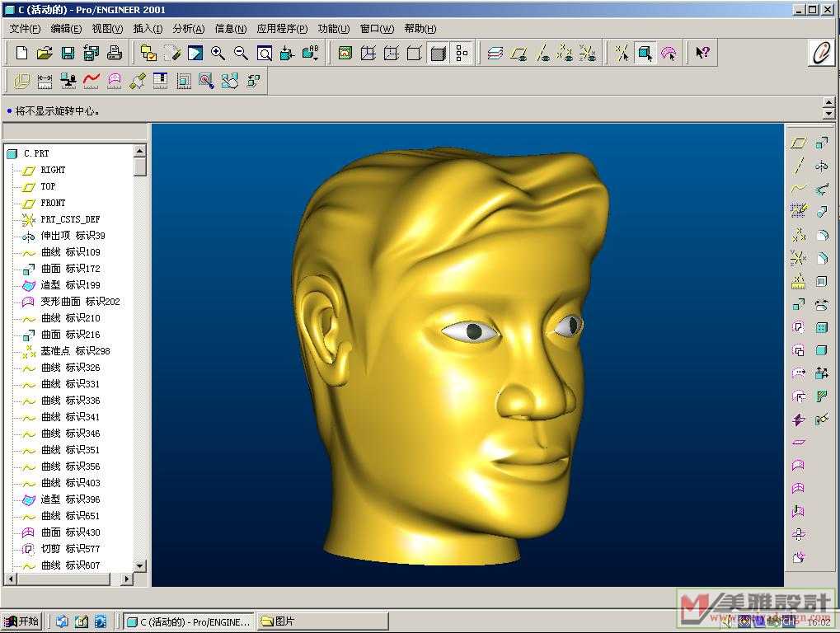Click the datum plane tool in right toolbar

pos(798,143)
